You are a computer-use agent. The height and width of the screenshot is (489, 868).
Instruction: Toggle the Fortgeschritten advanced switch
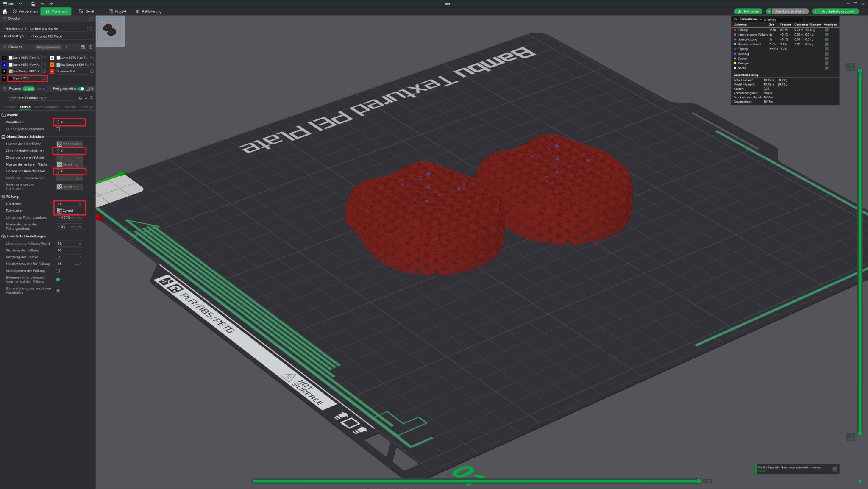[x=81, y=89]
